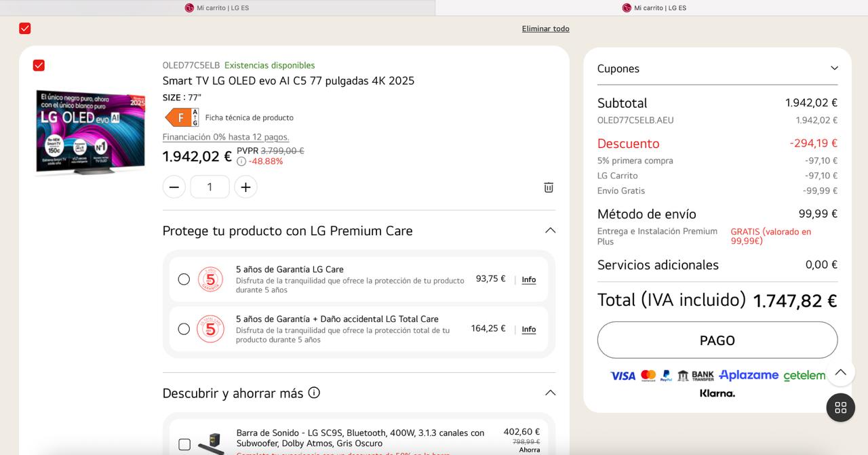Switch to the first Mi carrito browser tab
The height and width of the screenshot is (455, 868).
[x=217, y=8]
